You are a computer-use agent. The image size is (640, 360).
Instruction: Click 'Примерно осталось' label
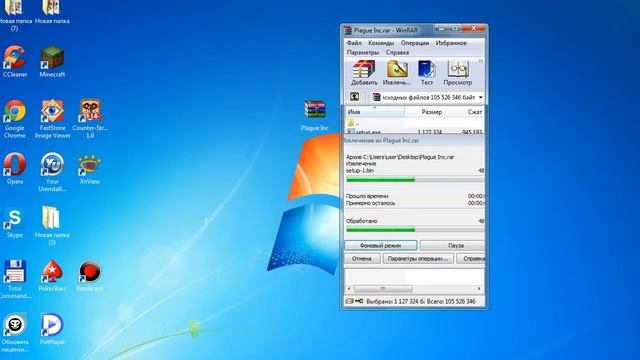tap(371, 203)
